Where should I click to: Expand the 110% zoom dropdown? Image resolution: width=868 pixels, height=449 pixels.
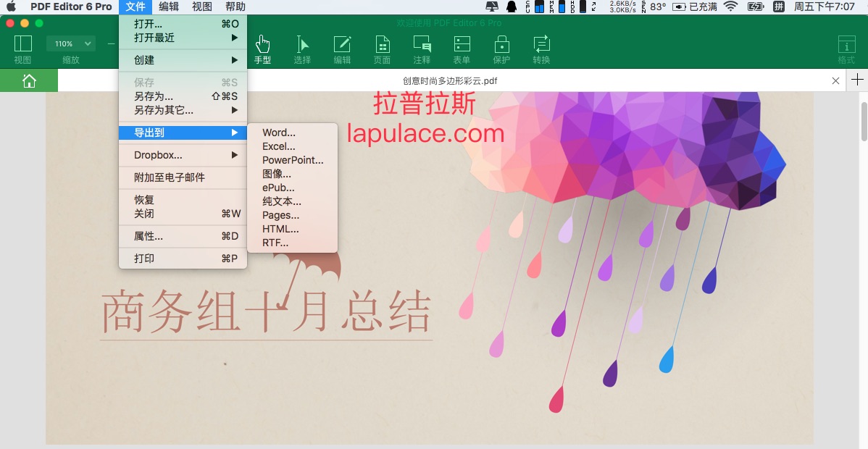(x=70, y=44)
